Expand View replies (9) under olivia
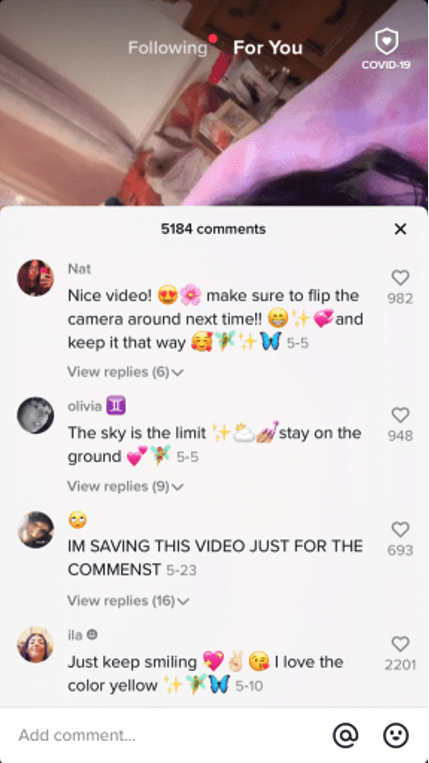The image size is (429, 763). 125,487
